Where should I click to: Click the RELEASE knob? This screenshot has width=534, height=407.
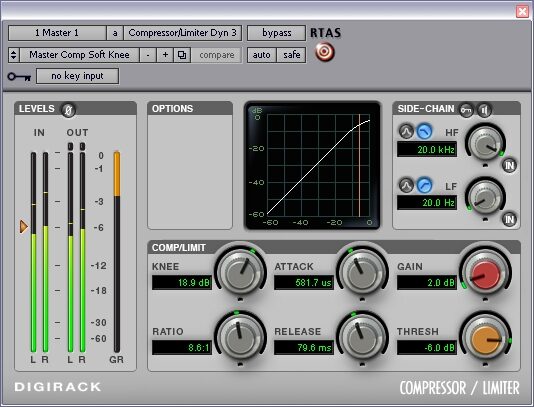click(362, 338)
